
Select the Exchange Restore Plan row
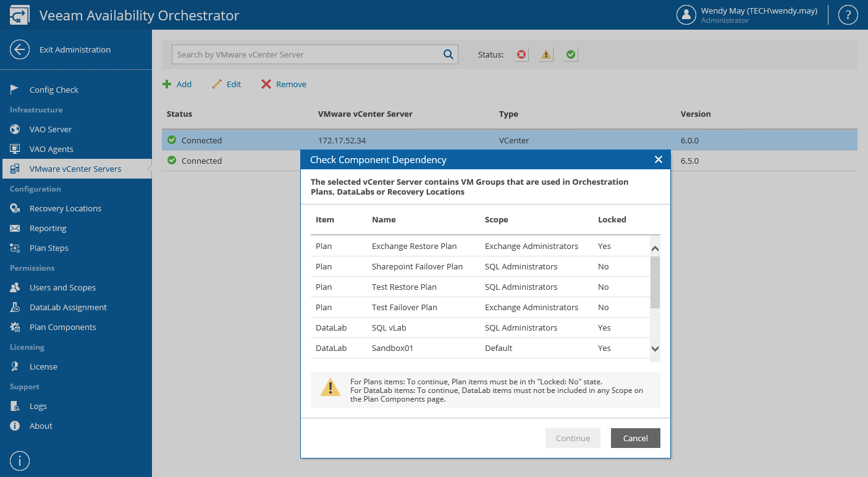(x=480, y=246)
